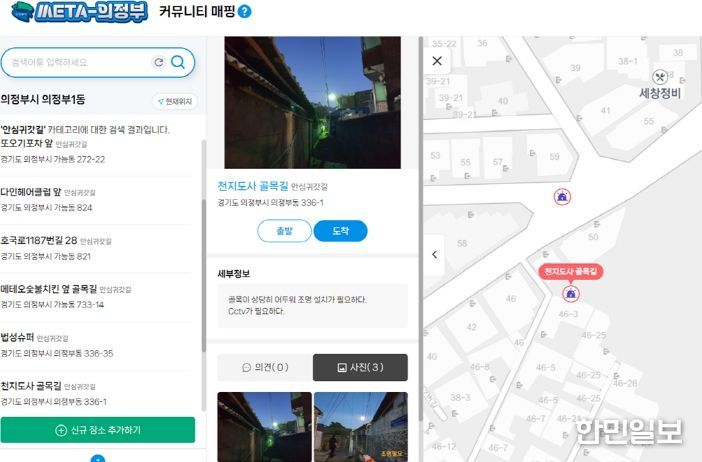This screenshot has height=462, width=702.
Task: Click the upper safe-return-path marker on map
Action: coord(562,197)
